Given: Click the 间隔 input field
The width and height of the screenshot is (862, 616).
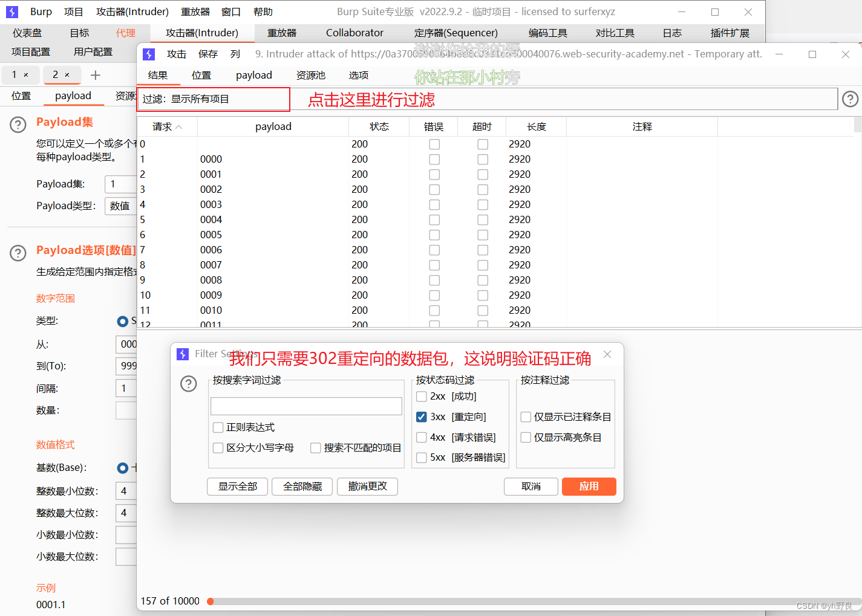Looking at the screenshot, I should [126, 389].
